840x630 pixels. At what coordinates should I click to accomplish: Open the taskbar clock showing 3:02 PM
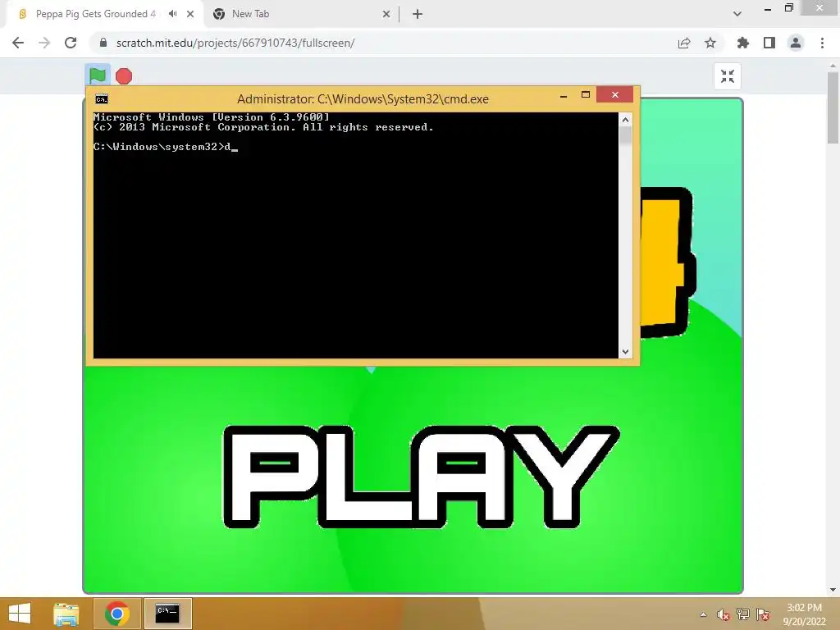point(805,614)
